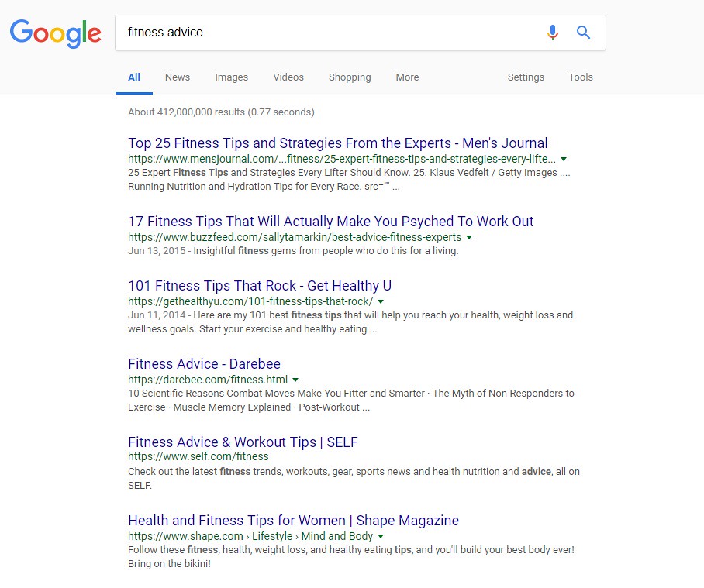Expand the dropdown arrow next to mensjournal.com URL
Screen dimensions: 704x588
click(564, 159)
